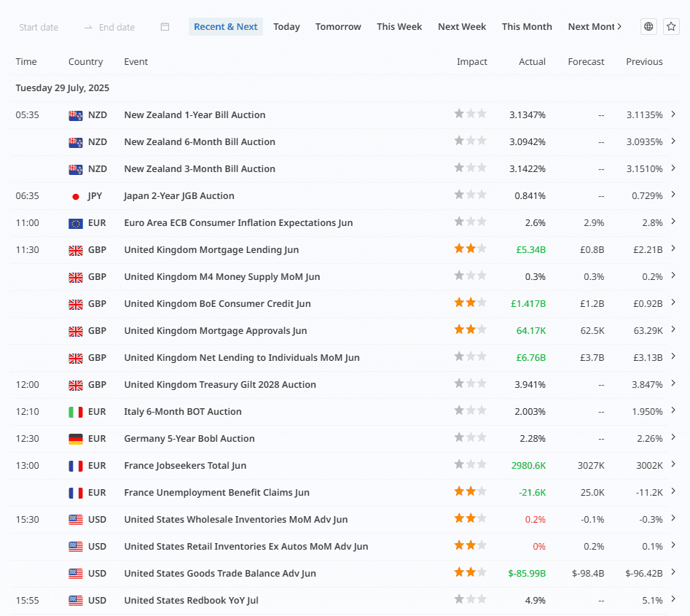Image resolution: width=690 pixels, height=616 pixels.
Task: Click the star favorites icon button
Action: (x=671, y=27)
